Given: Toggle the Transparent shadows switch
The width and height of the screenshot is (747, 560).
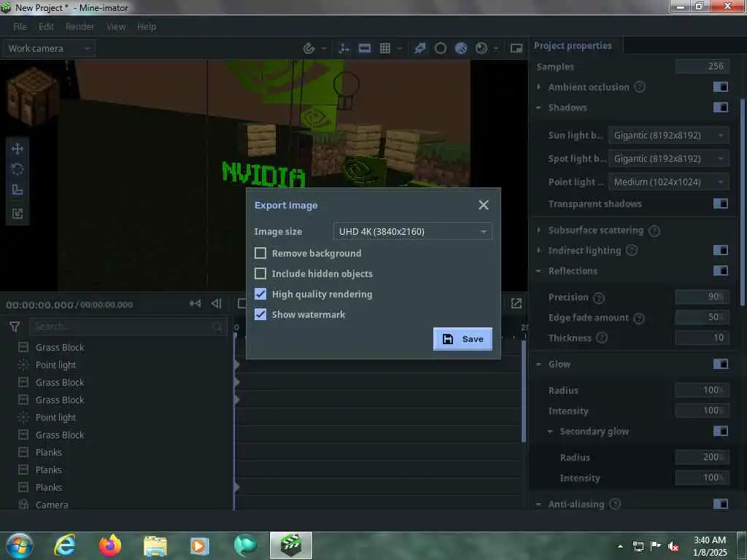Looking at the screenshot, I should click(x=720, y=204).
